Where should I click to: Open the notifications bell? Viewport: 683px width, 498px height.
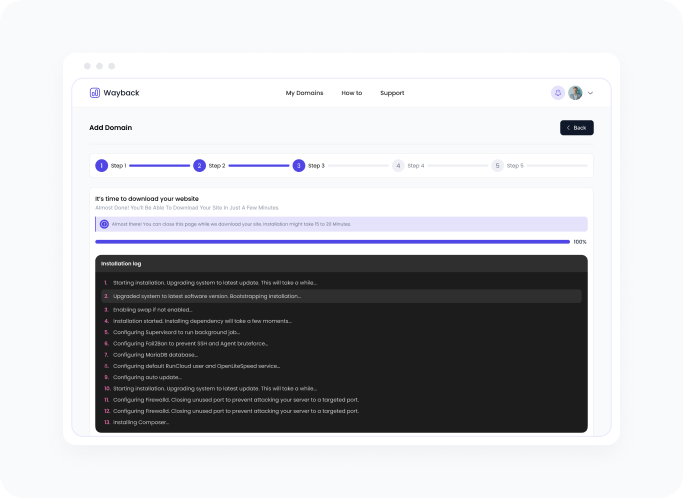click(557, 93)
